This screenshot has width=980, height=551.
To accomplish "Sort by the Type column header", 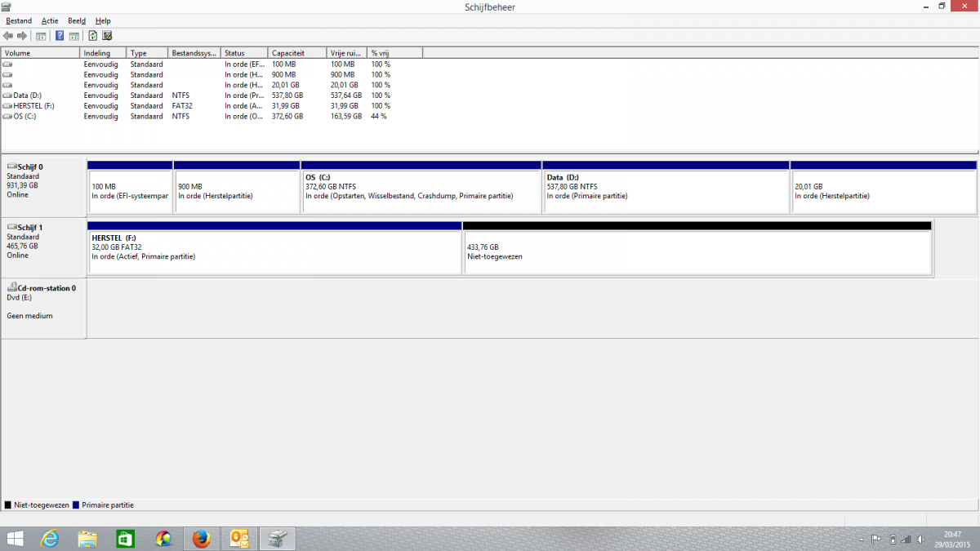I will 148,53.
